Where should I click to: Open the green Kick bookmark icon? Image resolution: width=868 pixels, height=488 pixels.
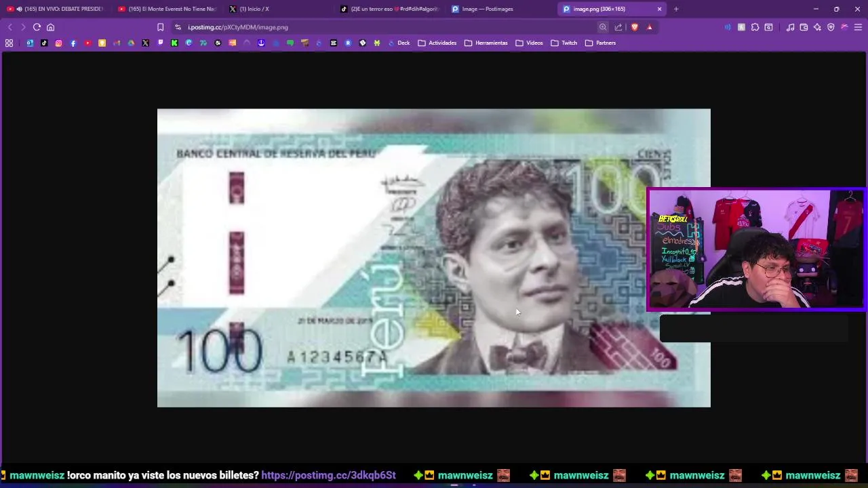pos(174,43)
